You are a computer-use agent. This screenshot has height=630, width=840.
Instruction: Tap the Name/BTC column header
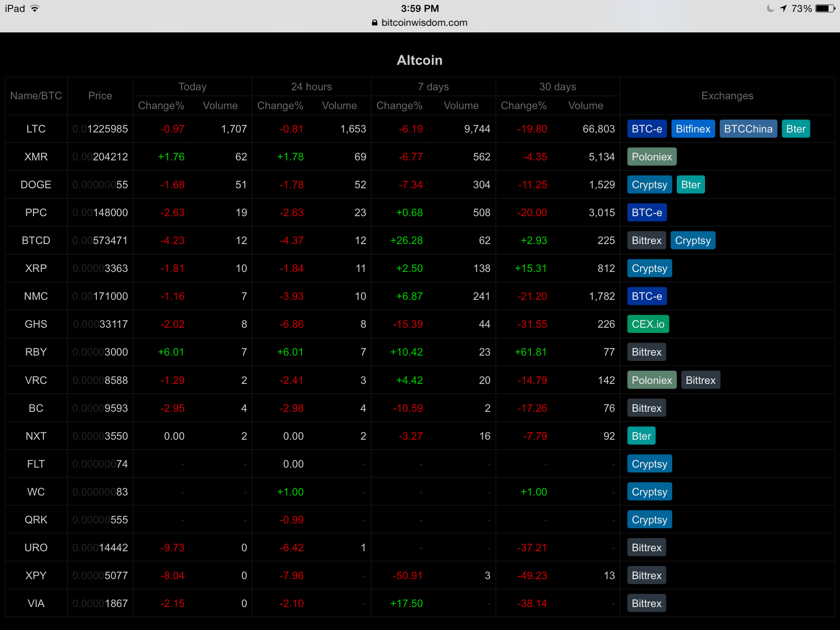tap(36, 96)
